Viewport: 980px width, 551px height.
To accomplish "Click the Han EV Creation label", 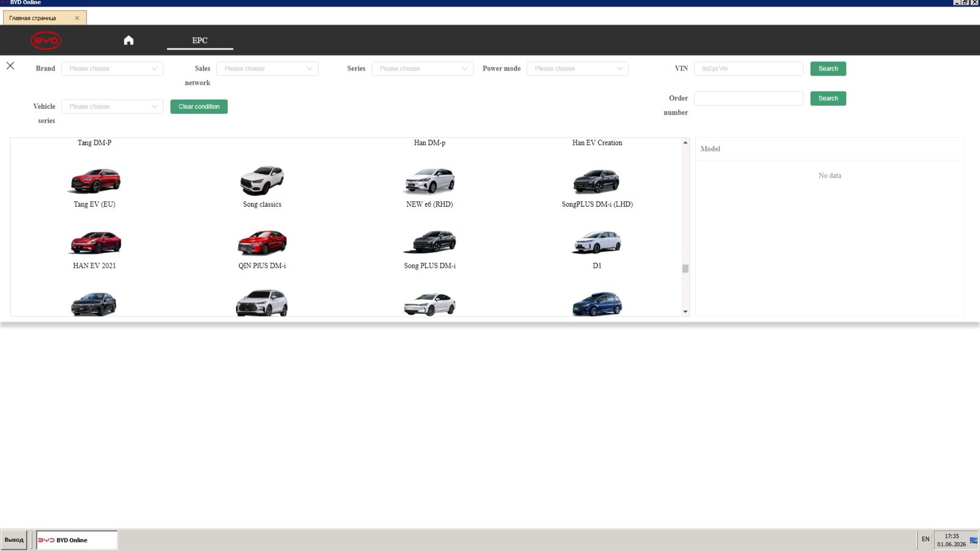I will point(597,143).
